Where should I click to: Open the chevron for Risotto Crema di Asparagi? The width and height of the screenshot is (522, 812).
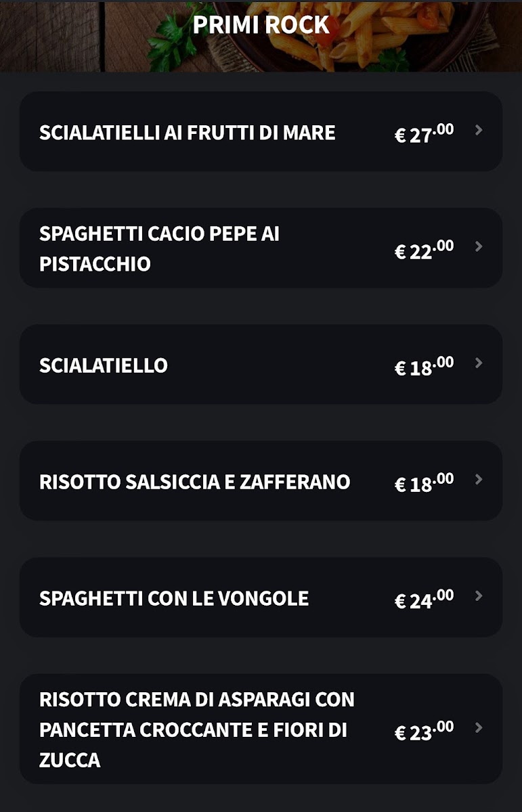[479, 727]
